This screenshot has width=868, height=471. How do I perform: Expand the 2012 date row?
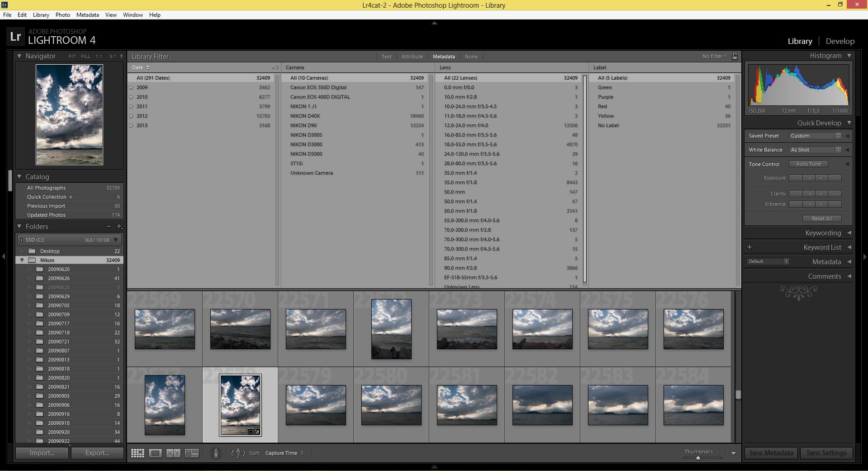[x=131, y=116]
